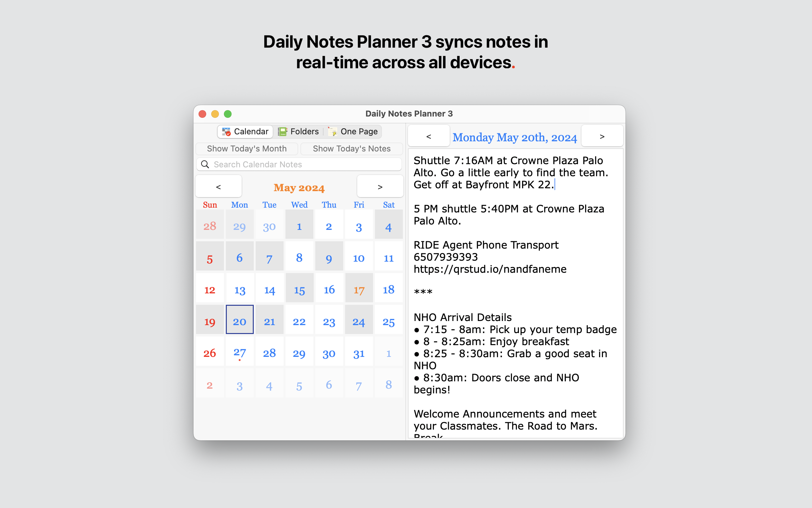812x508 pixels.
Task: Click the green zoom window button
Action: click(x=228, y=114)
